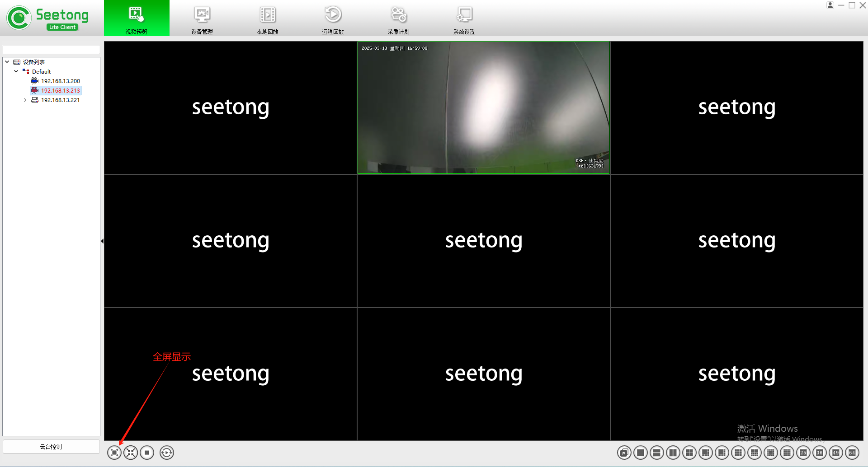Click the full screen display icon
This screenshot has width=868, height=467.
coord(114,453)
